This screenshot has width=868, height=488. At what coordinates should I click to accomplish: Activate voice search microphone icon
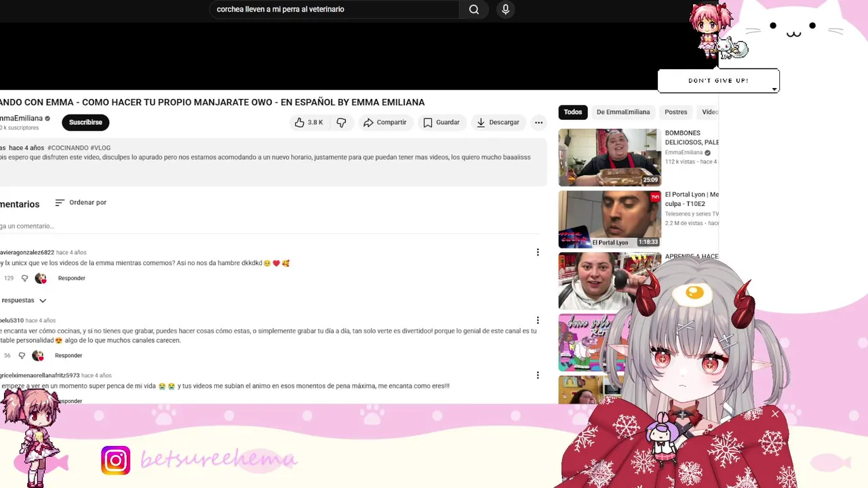click(505, 9)
